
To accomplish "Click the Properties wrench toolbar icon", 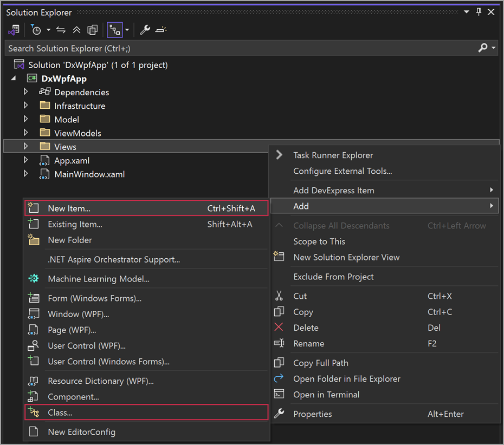I will pos(145,30).
